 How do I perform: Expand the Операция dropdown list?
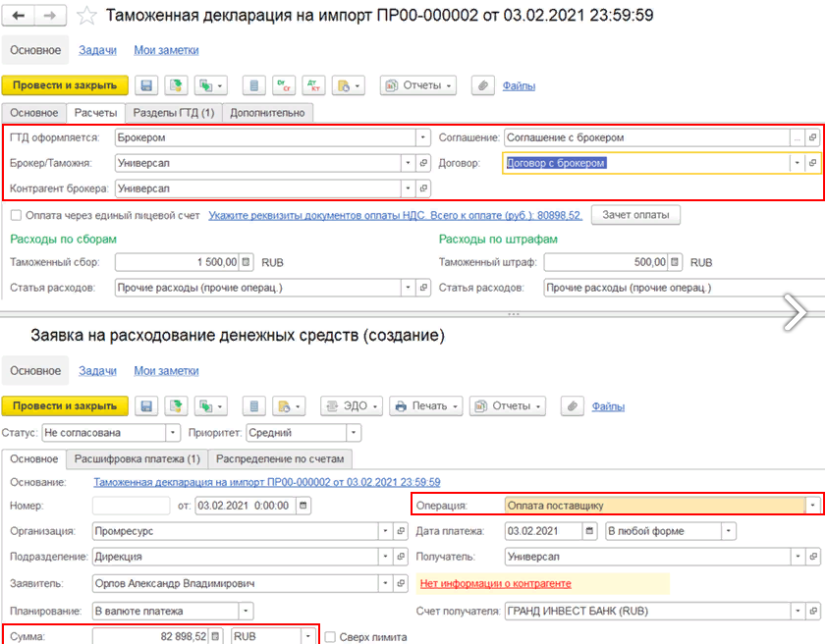[x=811, y=506]
